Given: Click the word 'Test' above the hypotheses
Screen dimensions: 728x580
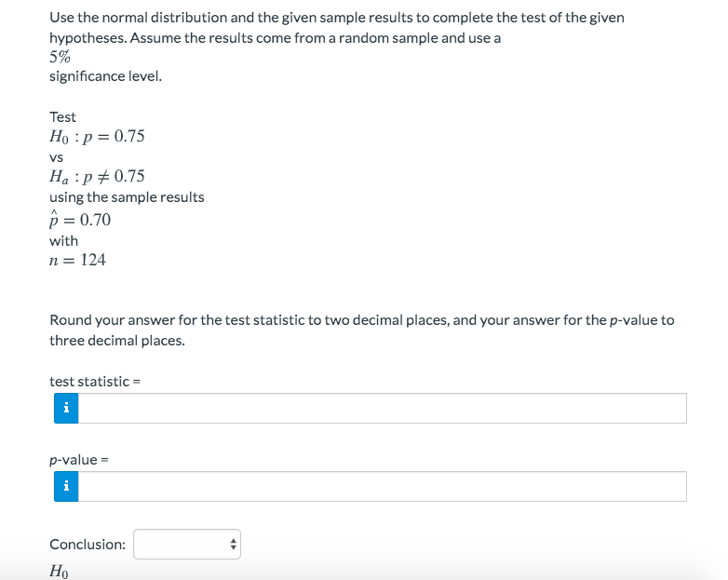Looking at the screenshot, I should tap(62, 117).
